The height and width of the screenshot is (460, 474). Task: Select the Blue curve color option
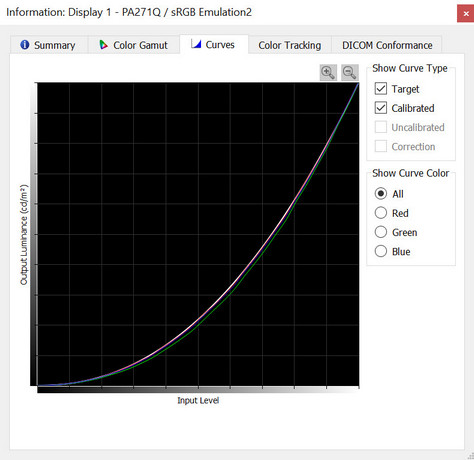point(381,251)
